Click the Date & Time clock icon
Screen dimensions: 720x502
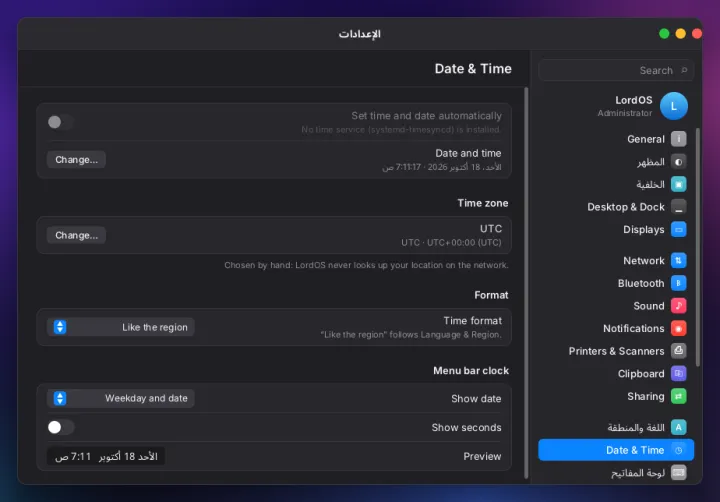click(678, 450)
